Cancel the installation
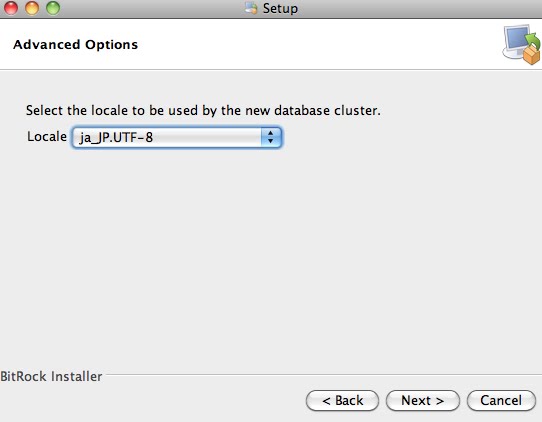Viewport: 542px width, 422px height. click(501, 401)
